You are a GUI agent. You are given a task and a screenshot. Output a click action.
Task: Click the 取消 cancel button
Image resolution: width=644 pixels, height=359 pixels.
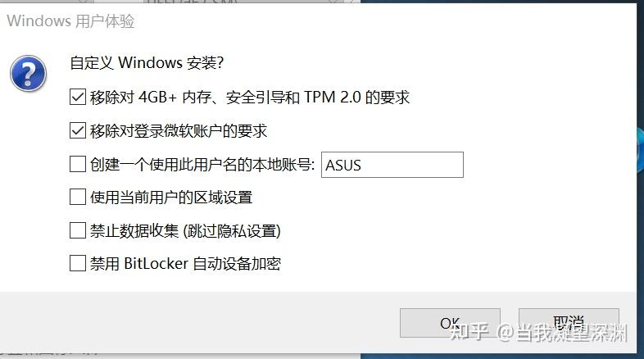tap(569, 323)
